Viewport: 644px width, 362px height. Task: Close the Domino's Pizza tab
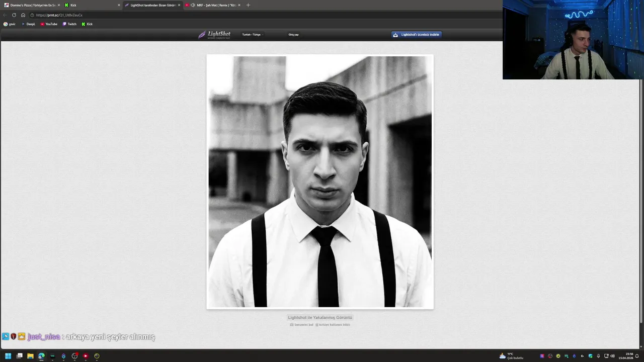(59, 5)
